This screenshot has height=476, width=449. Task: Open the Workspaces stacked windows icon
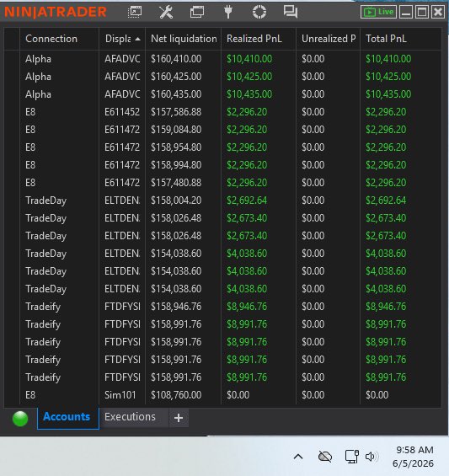(x=197, y=12)
